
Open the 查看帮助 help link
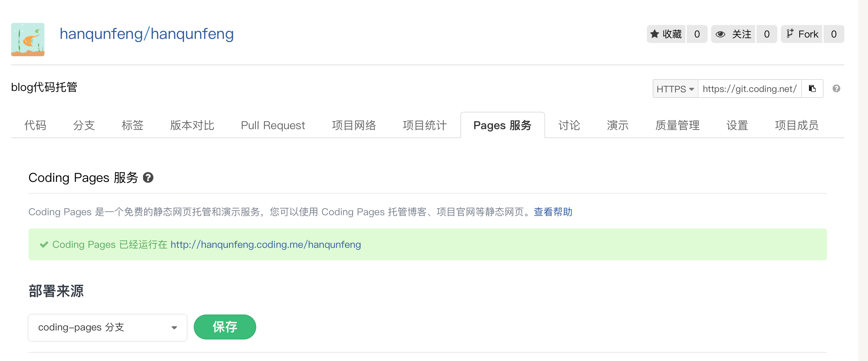553,212
